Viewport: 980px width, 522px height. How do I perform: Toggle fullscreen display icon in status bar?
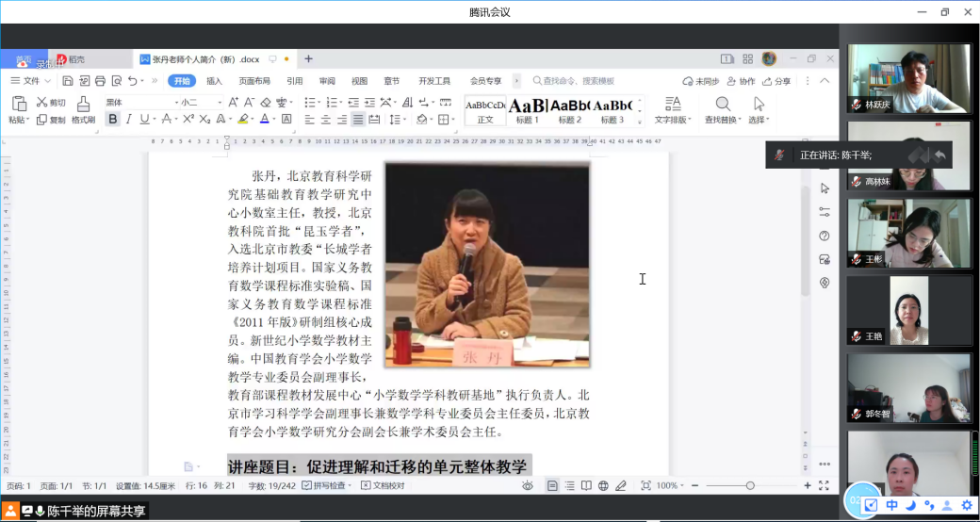824,486
